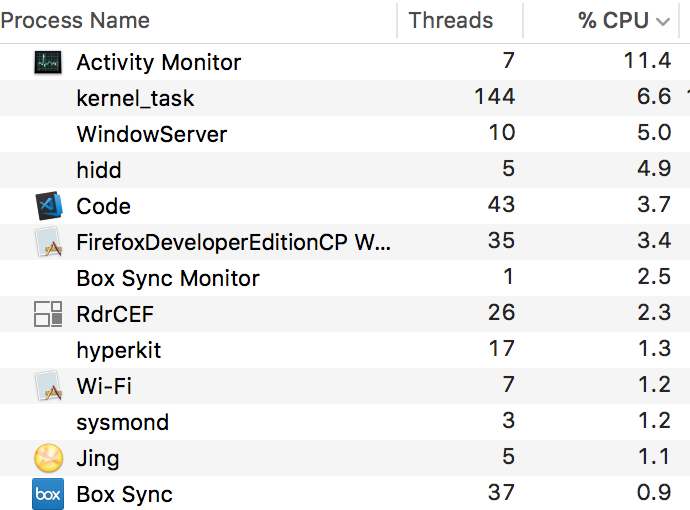Select the Jing process name
This screenshot has width=690, height=510.
(98, 459)
